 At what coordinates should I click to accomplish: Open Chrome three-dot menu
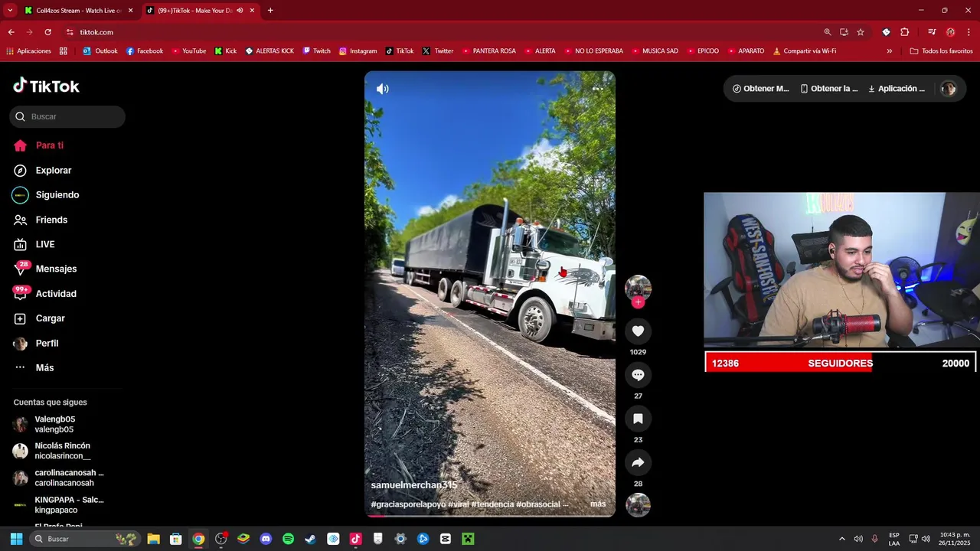[x=969, y=32]
